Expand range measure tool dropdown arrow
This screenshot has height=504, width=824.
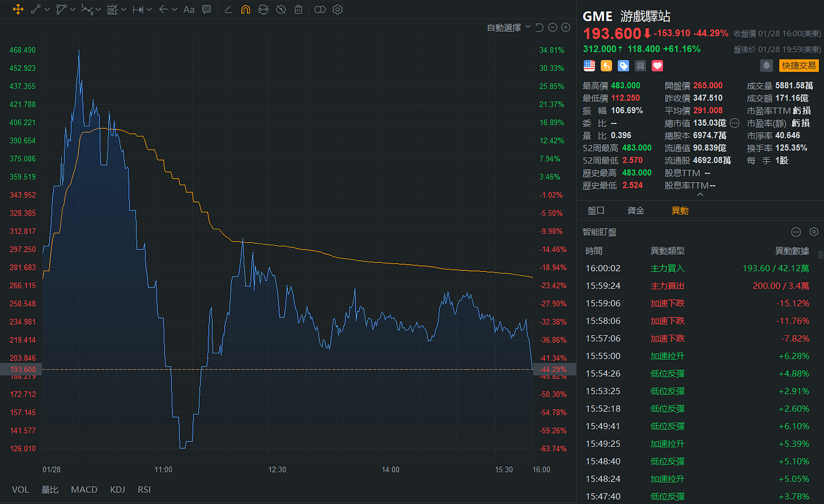[149, 9]
